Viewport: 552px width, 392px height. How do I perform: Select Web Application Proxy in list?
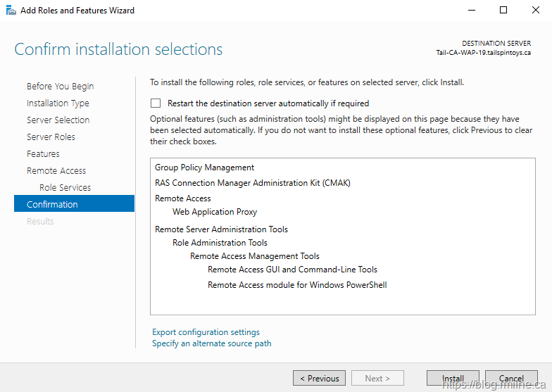(215, 212)
